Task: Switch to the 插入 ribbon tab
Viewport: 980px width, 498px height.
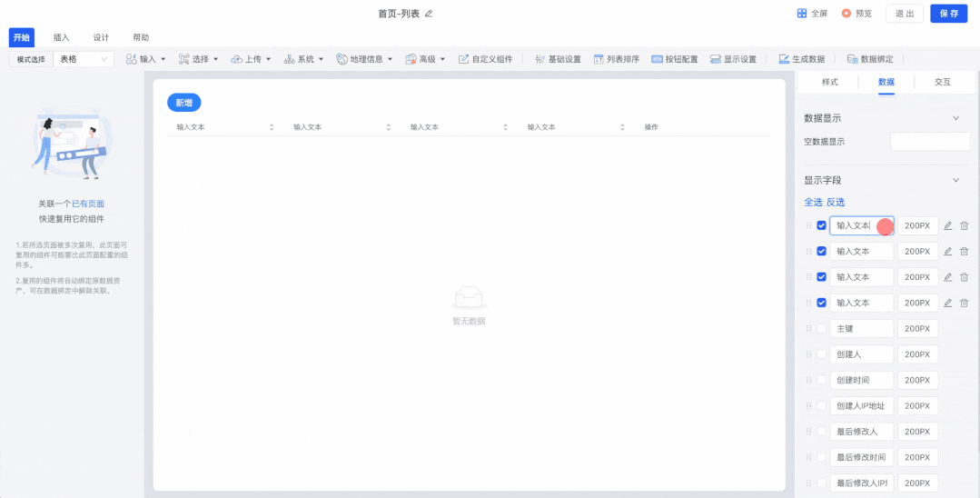Action: tap(61, 37)
